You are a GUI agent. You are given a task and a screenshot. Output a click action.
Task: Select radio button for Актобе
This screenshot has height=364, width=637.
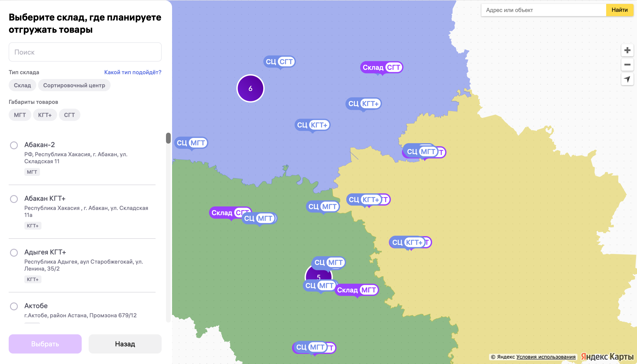pos(14,306)
